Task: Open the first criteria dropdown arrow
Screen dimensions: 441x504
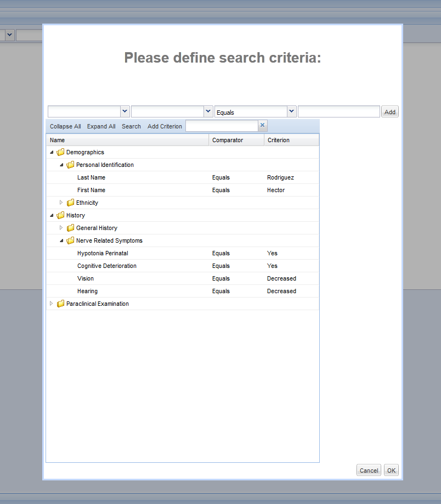Action: pos(125,111)
